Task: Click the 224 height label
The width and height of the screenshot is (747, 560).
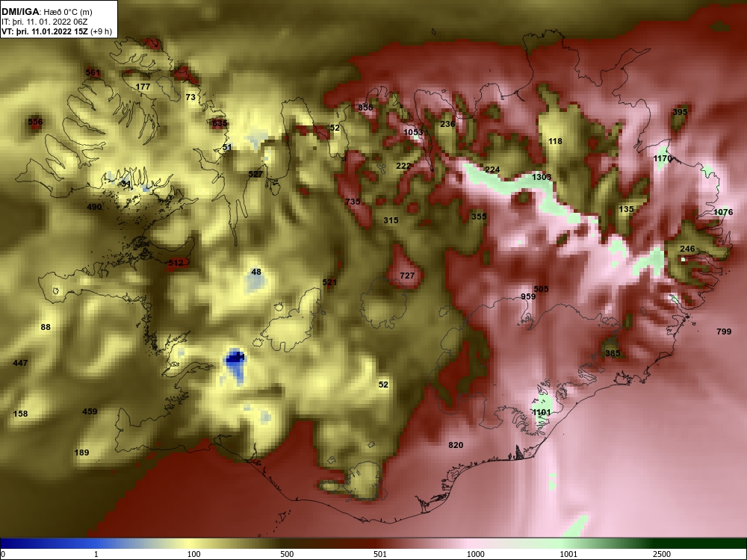Action: click(x=492, y=169)
